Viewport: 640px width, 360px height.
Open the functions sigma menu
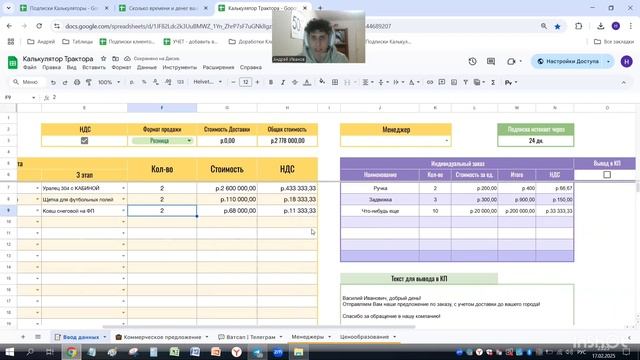pos(493,82)
